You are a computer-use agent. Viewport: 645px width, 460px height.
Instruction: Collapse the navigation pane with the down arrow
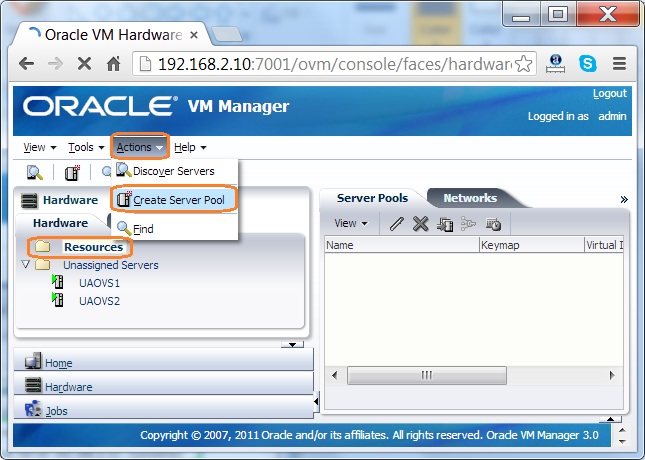tap(292, 344)
